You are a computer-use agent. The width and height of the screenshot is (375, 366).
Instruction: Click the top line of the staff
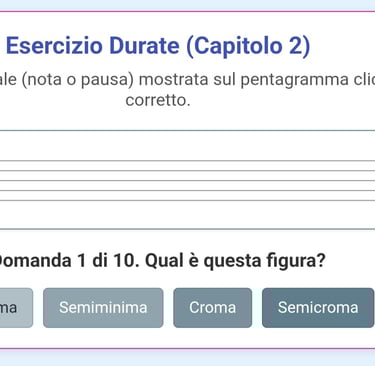click(x=187, y=161)
